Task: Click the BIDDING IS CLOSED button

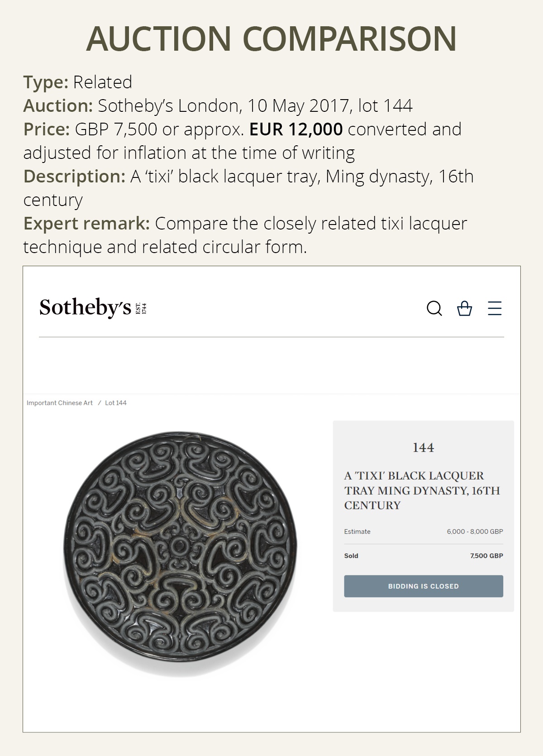Action: (x=424, y=586)
